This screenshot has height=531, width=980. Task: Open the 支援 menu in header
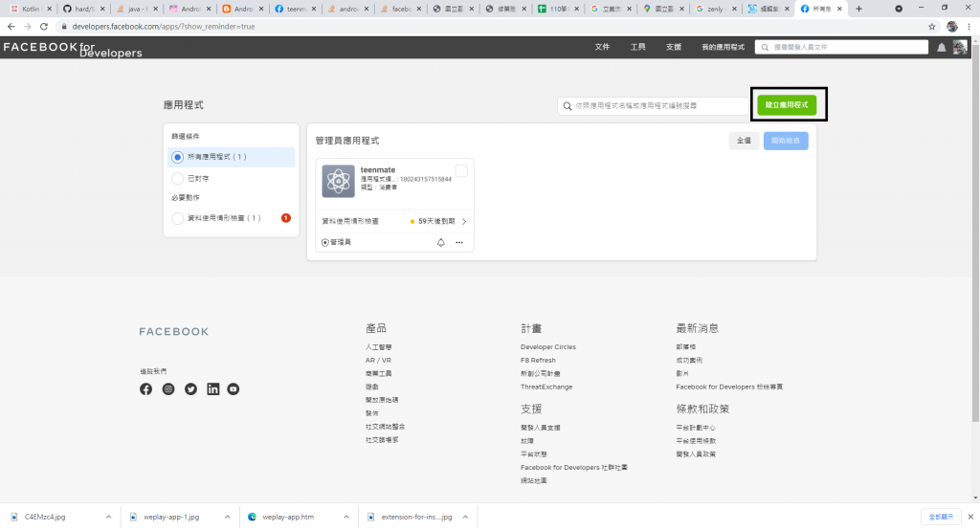(673, 47)
